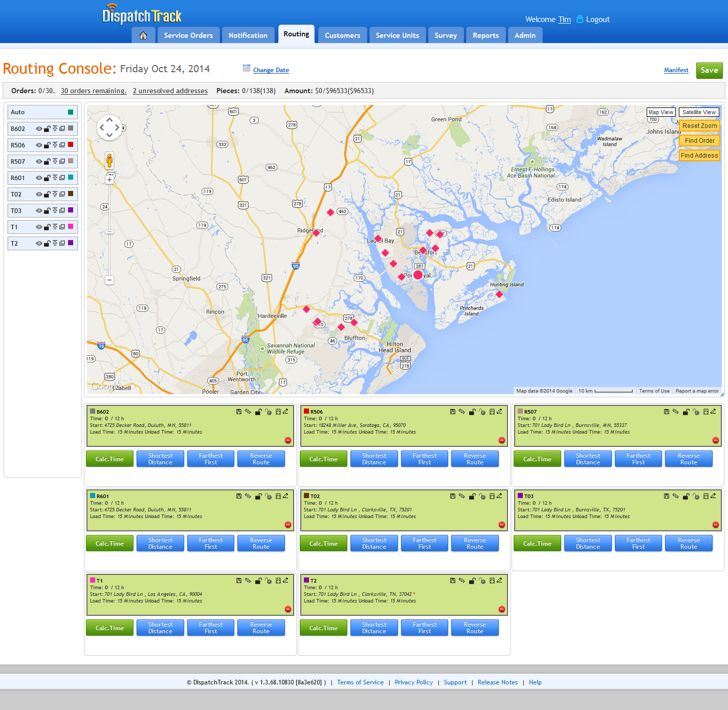Toggle the lock on truck B602
The height and width of the screenshot is (710, 728).
coord(47,128)
